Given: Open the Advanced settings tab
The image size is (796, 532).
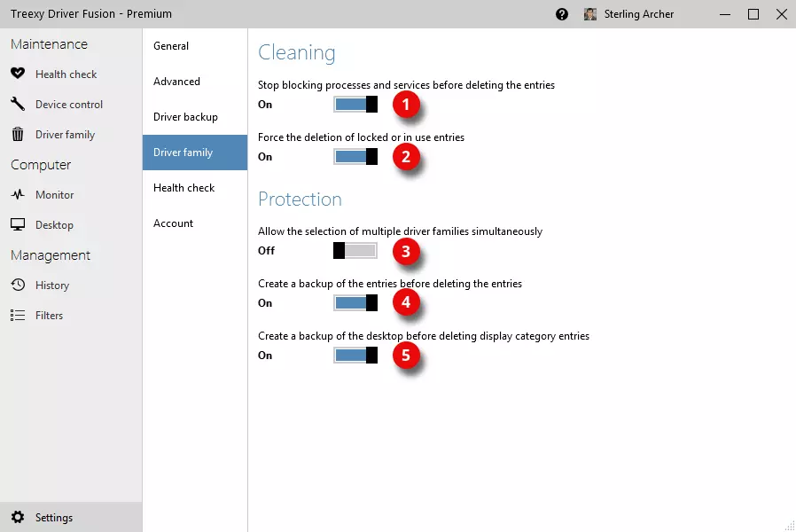Looking at the screenshot, I should click(x=195, y=82).
